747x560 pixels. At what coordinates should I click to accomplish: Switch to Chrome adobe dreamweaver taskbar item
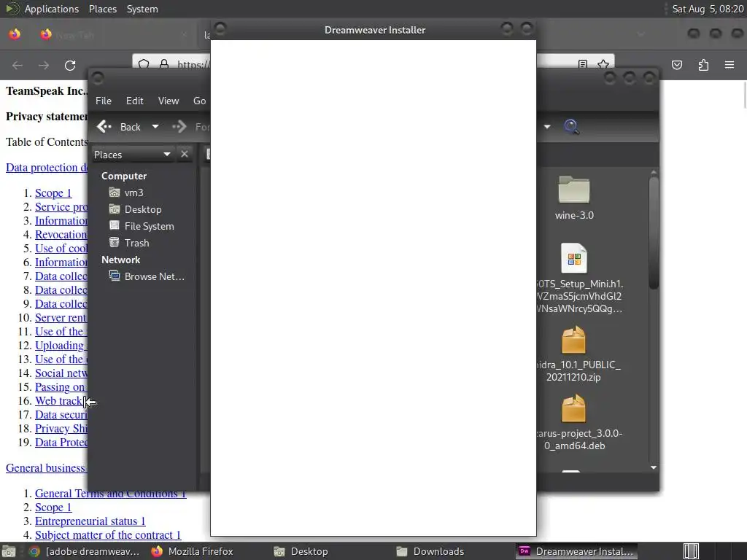point(85,551)
